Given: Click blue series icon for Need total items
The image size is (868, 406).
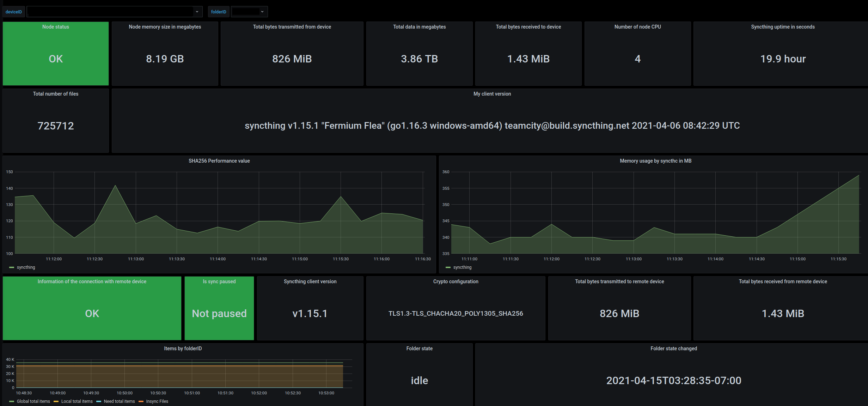Looking at the screenshot, I should point(99,401).
